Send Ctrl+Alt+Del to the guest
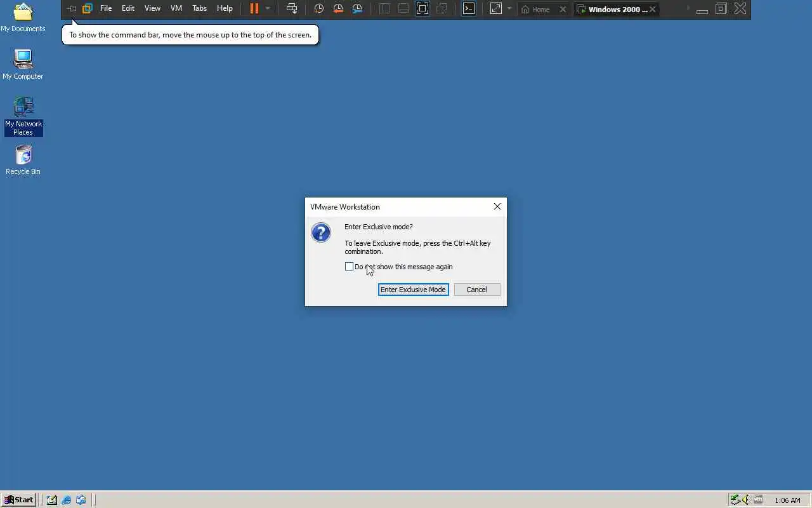This screenshot has width=812, height=508. (x=292, y=9)
